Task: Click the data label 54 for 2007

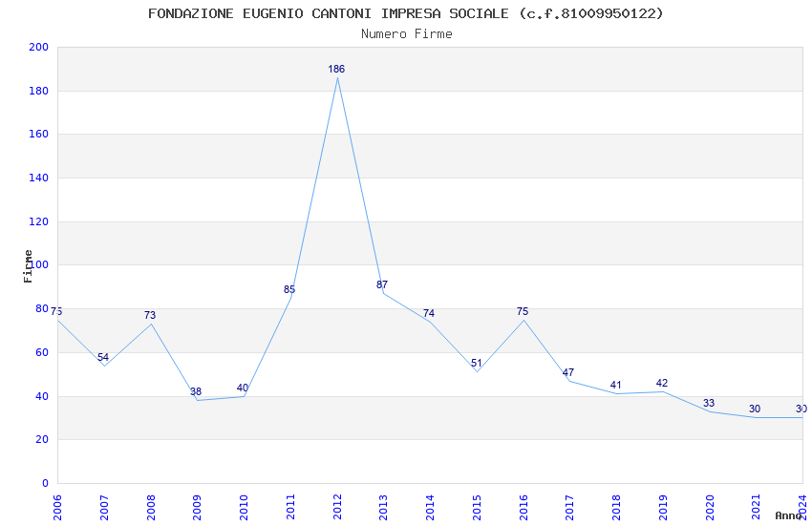Action: click(x=102, y=357)
